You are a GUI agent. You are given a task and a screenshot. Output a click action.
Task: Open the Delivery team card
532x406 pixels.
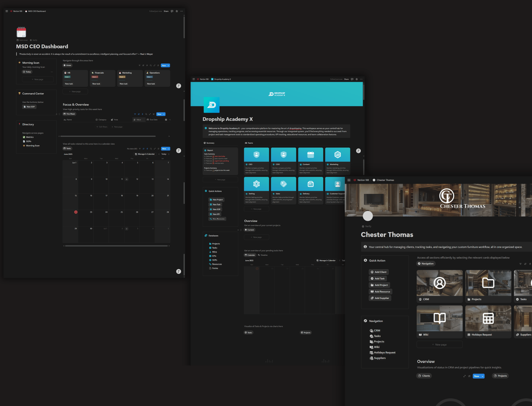[x=311, y=191]
